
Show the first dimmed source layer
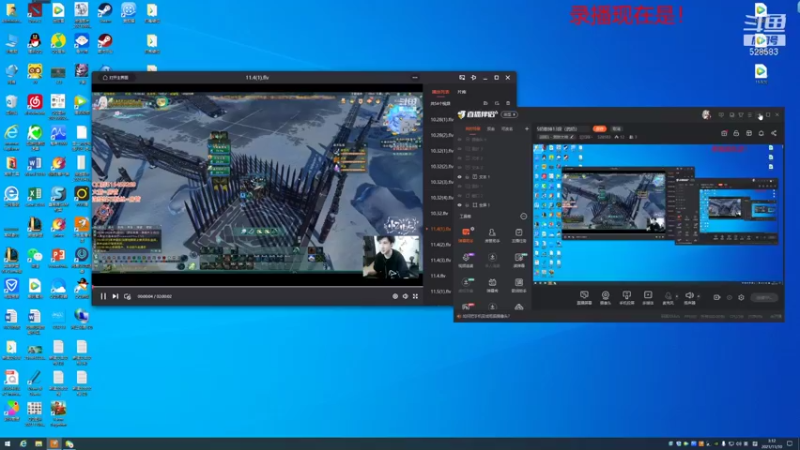click(x=460, y=139)
